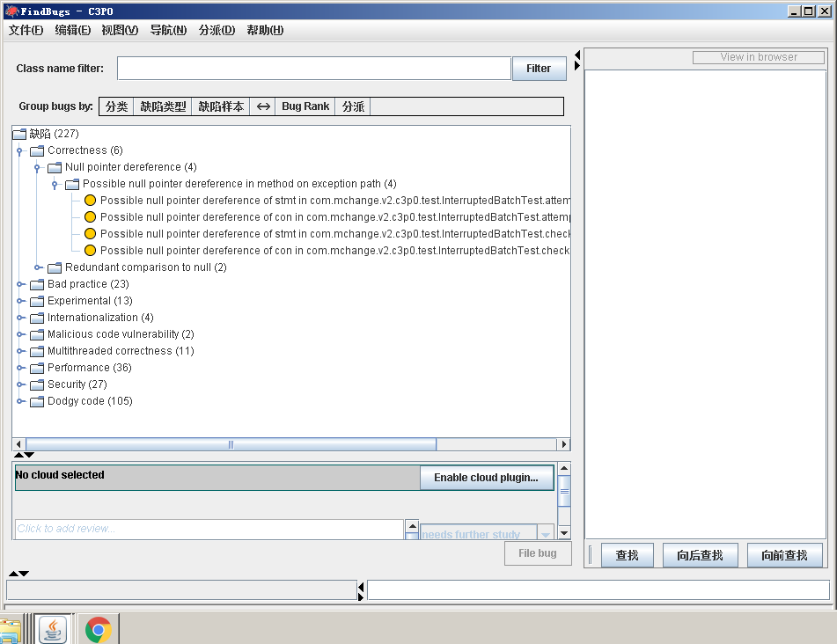Open the 视图(V) menu
The width and height of the screenshot is (837, 644).
pos(120,30)
